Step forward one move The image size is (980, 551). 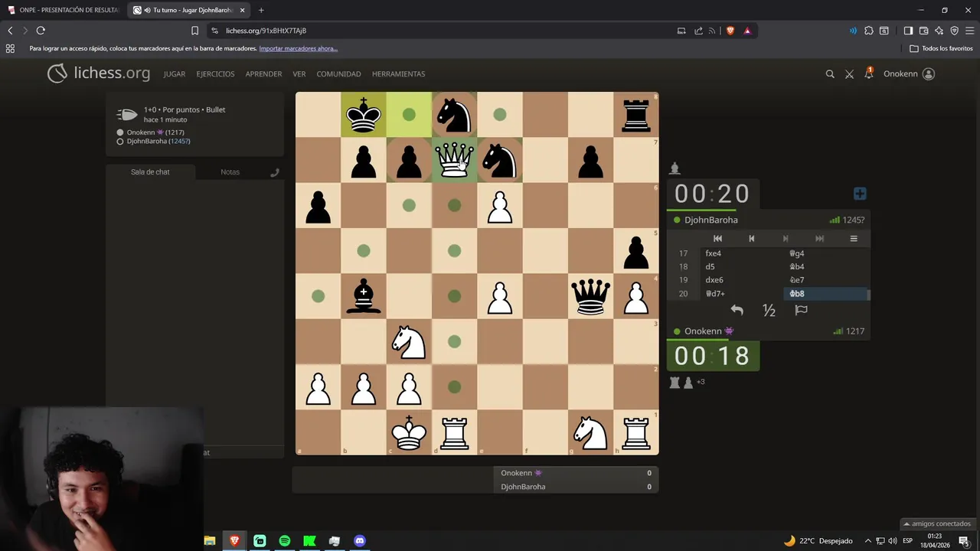coord(785,239)
